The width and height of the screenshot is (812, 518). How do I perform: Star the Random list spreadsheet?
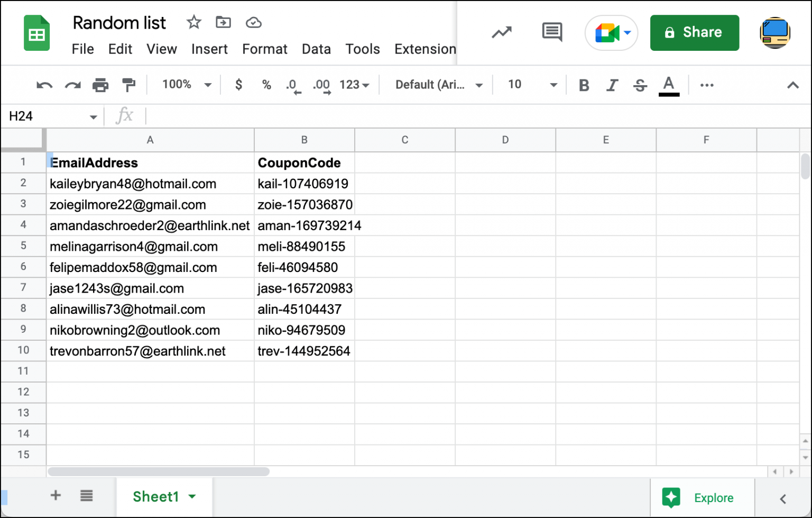click(x=193, y=22)
